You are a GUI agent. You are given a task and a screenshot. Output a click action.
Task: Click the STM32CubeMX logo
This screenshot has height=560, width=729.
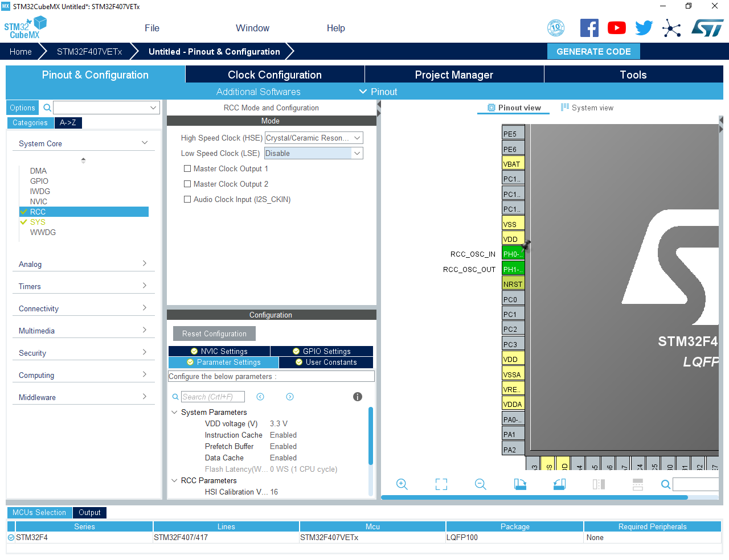point(25,28)
